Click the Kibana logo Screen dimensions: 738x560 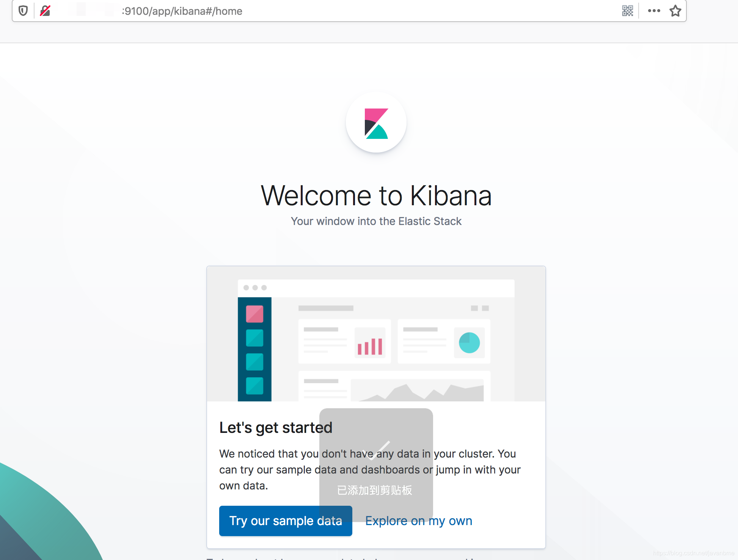(376, 123)
